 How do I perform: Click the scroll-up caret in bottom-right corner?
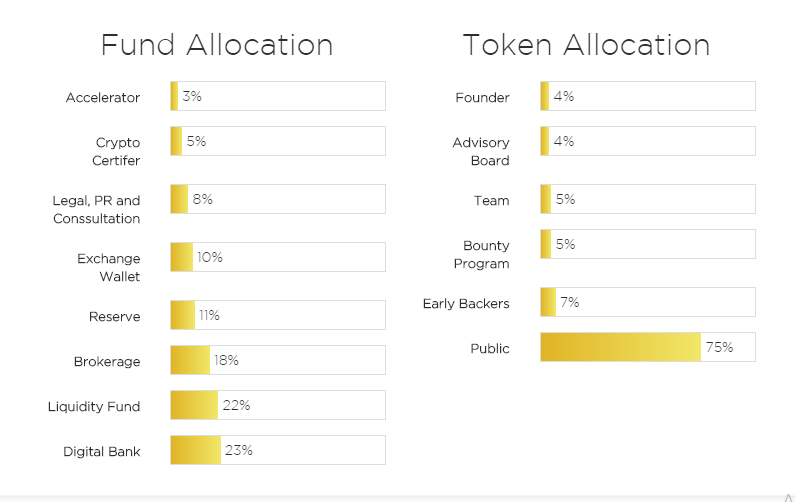[787, 496]
